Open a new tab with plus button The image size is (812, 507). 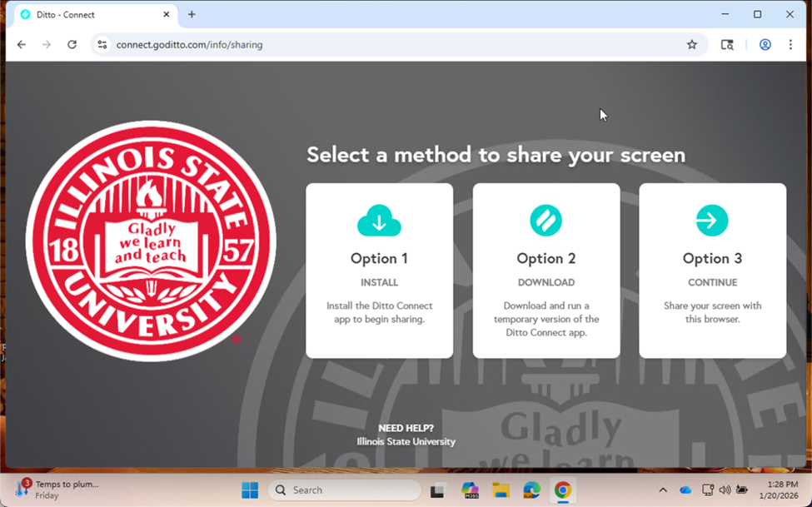coord(192,14)
